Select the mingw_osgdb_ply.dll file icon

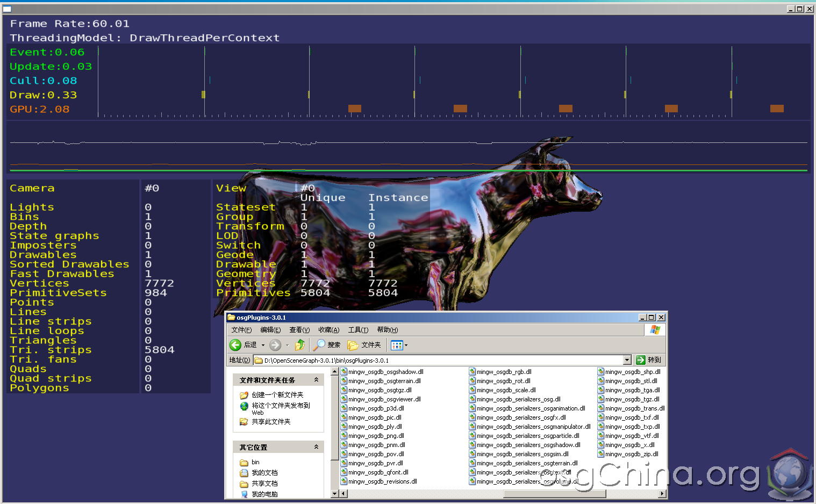point(344,427)
